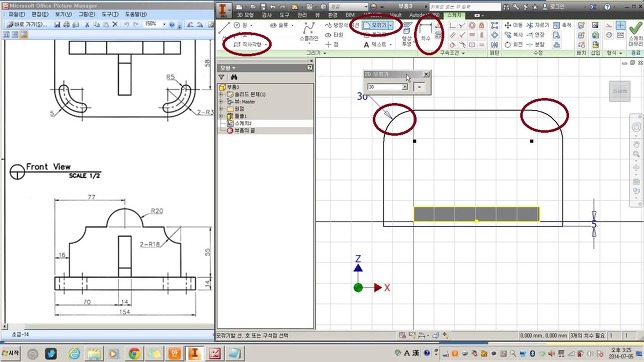Click the Dimension (치수) tool
644x362 pixels.
pyautogui.click(x=426, y=32)
